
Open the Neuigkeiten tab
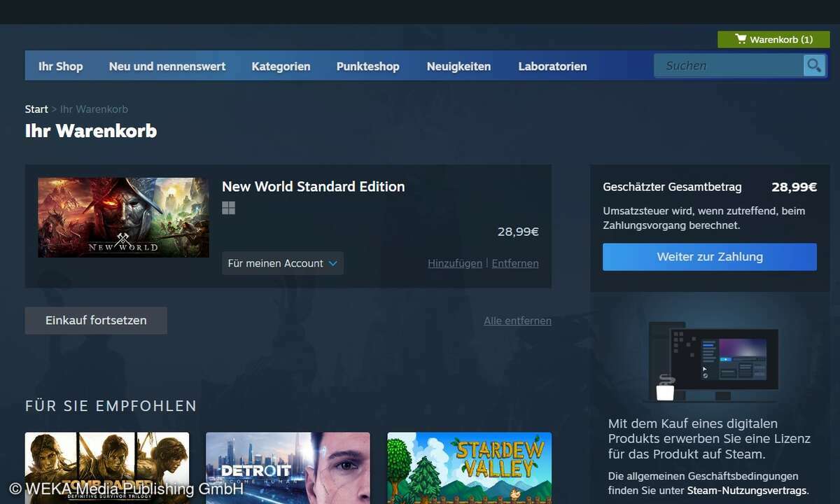point(458,66)
